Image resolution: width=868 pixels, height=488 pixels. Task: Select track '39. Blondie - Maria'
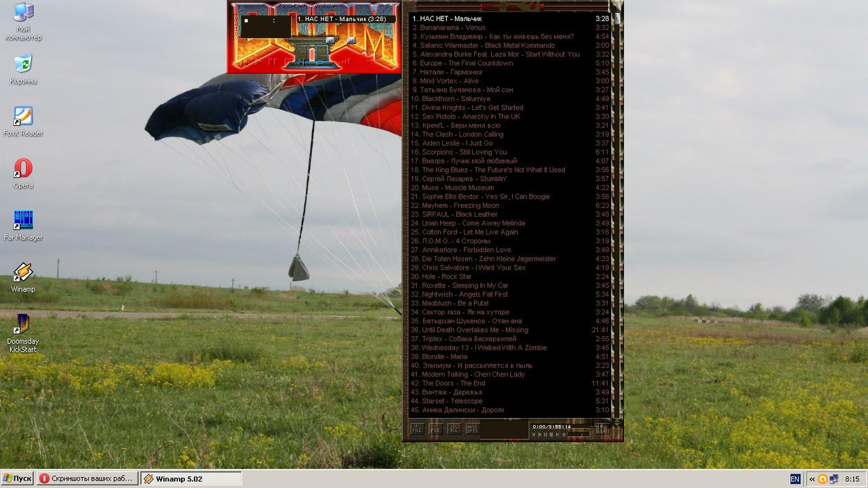pyautogui.click(x=510, y=356)
